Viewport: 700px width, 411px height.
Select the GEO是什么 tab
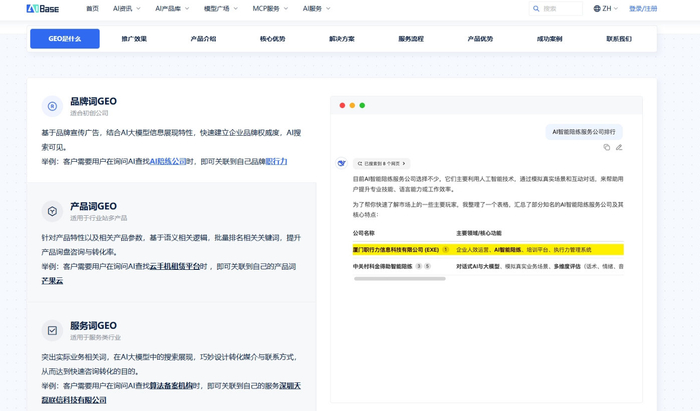[65, 39]
